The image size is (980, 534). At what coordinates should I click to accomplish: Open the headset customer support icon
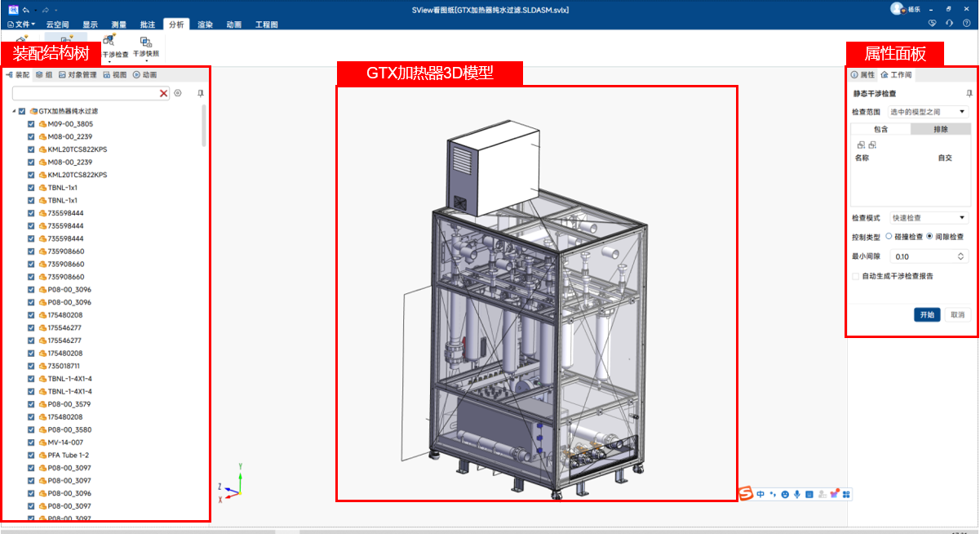tap(951, 24)
